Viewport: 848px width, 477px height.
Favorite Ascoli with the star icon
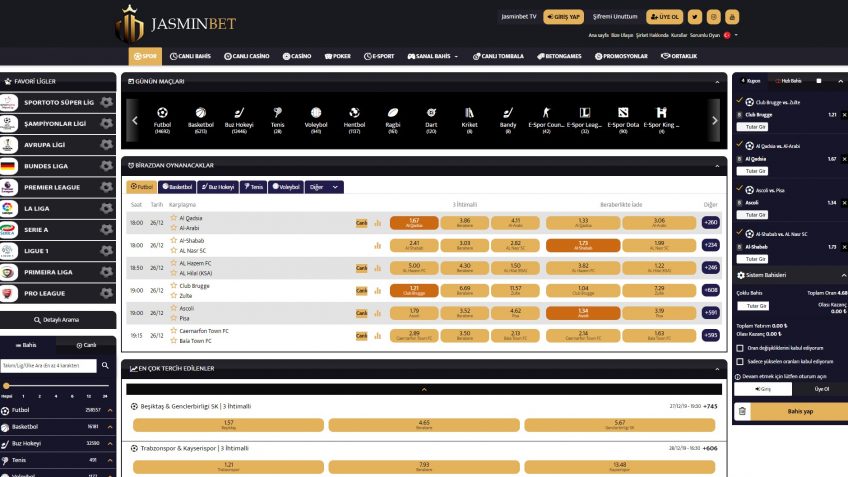click(x=174, y=308)
